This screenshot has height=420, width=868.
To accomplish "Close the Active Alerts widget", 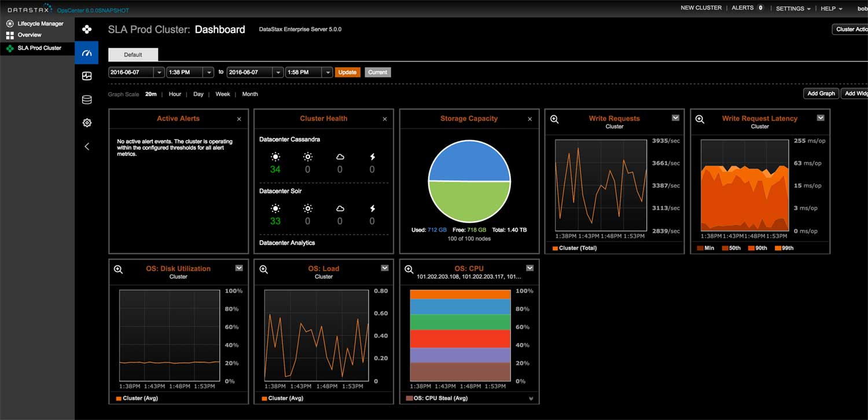I will pyautogui.click(x=239, y=119).
